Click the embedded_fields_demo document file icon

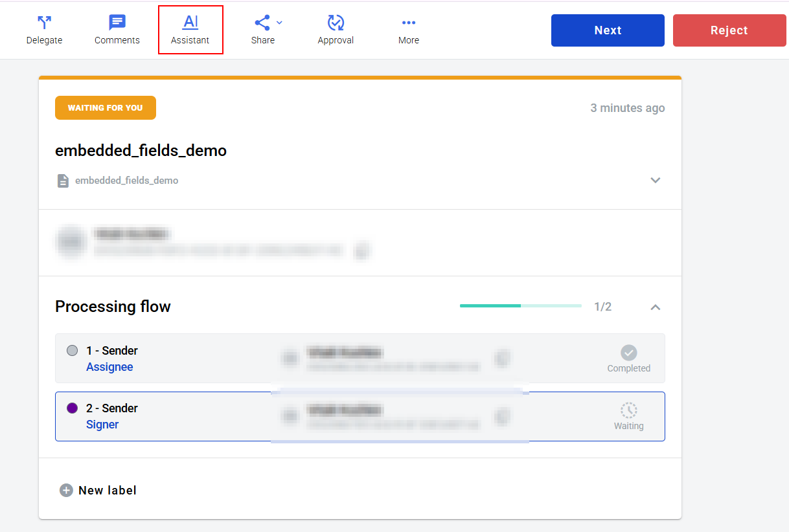click(x=63, y=181)
